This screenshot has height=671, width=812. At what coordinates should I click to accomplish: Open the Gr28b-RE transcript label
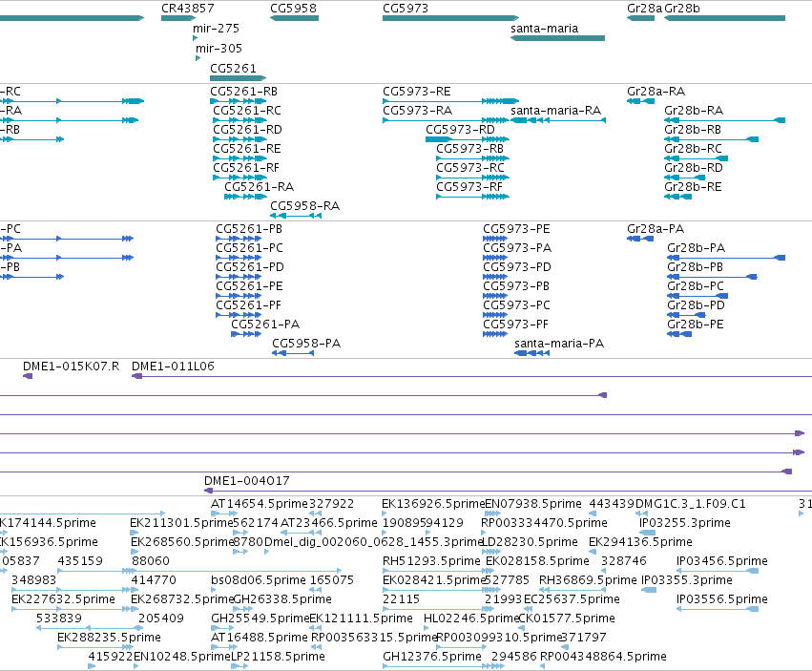[x=693, y=187]
